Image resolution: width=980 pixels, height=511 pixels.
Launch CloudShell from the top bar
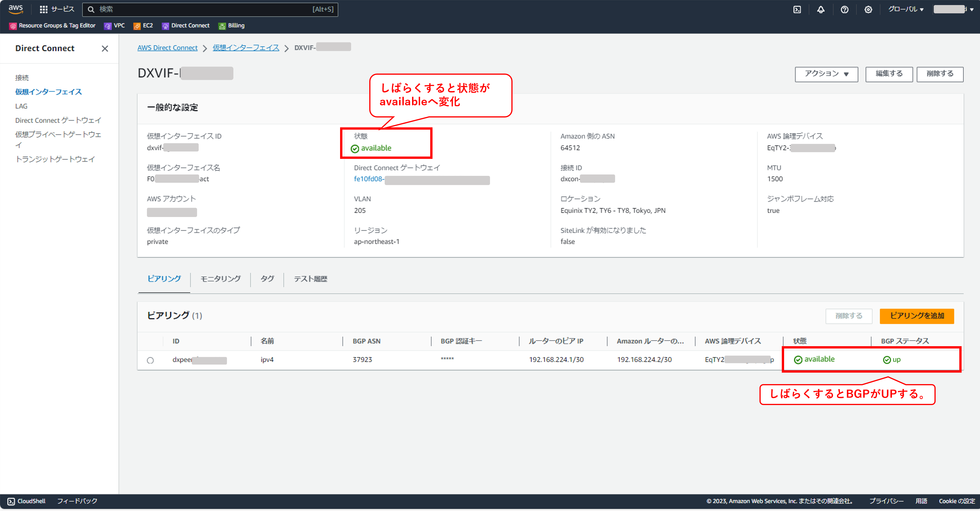tap(797, 9)
